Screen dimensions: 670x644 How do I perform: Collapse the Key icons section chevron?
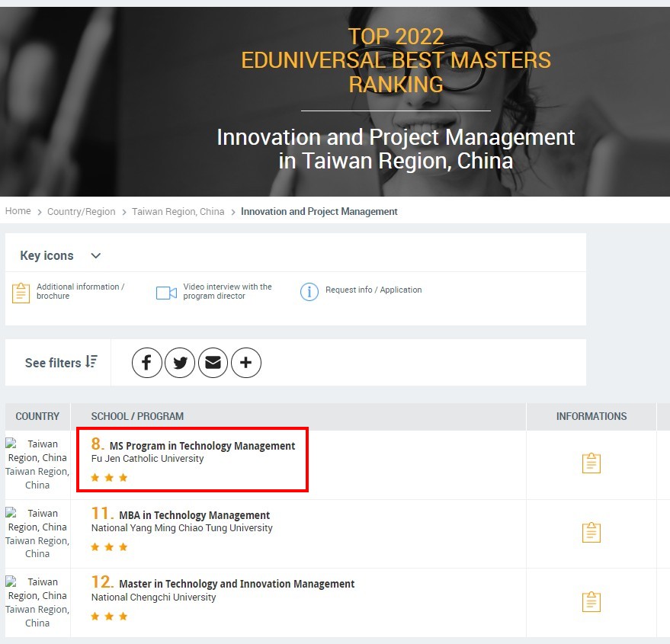click(95, 256)
